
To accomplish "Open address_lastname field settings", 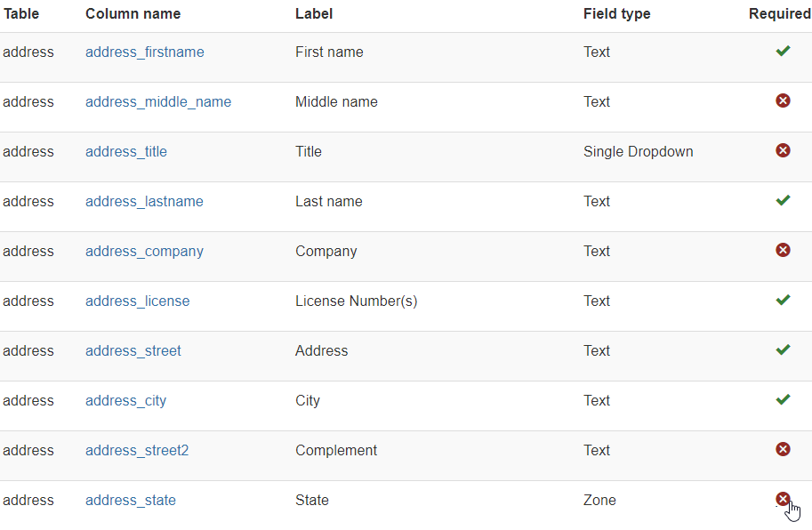I will (x=144, y=202).
